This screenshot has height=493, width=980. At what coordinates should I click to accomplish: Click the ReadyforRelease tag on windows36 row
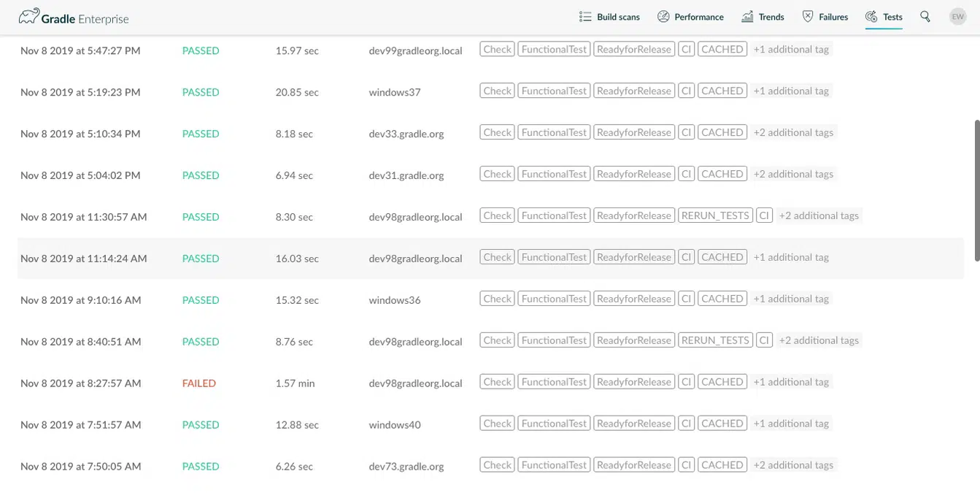pyautogui.click(x=633, y=298)
